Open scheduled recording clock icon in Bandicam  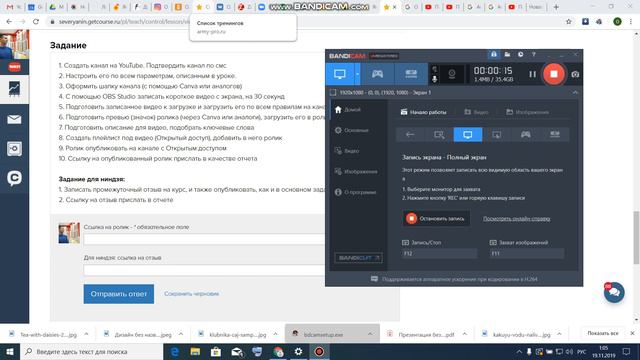click(x=520, y=54)
